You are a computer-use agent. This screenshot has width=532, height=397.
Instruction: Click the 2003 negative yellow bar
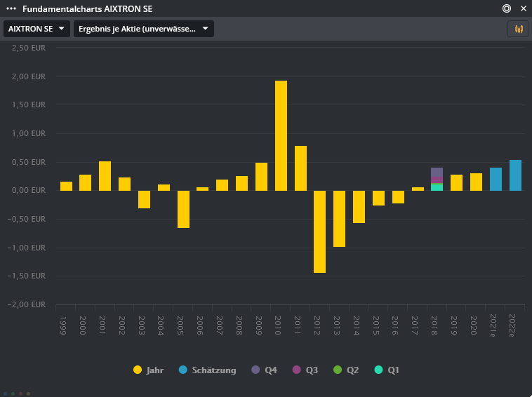point(144,199)
